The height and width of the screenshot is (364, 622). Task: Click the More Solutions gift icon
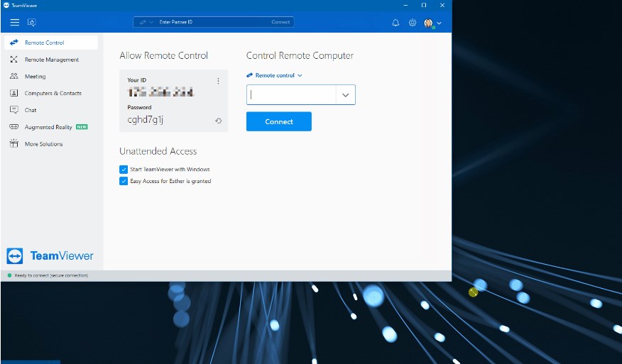(14, 143)
